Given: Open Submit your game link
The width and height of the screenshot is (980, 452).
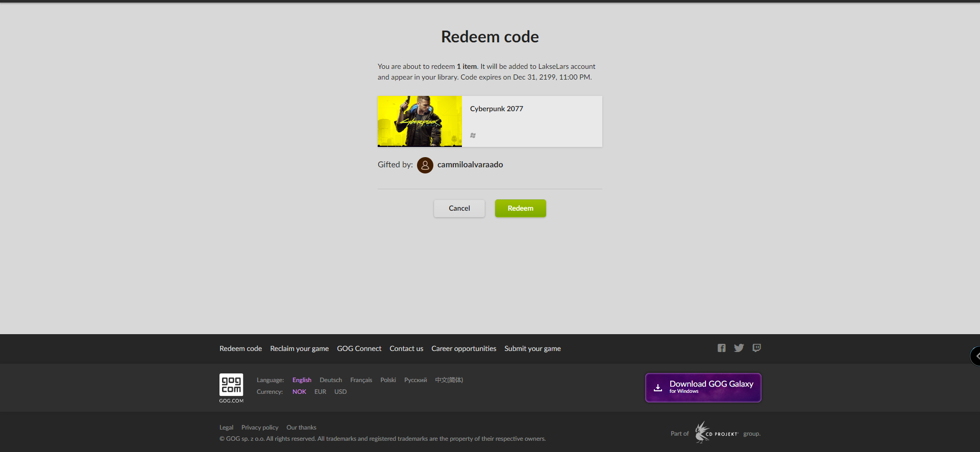Looking at the screenshot, I should click(532, 348).
